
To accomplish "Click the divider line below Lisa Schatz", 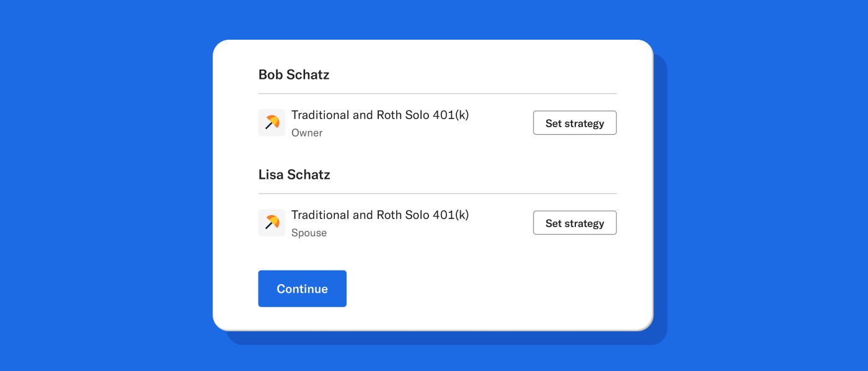I will coord(437,194).
